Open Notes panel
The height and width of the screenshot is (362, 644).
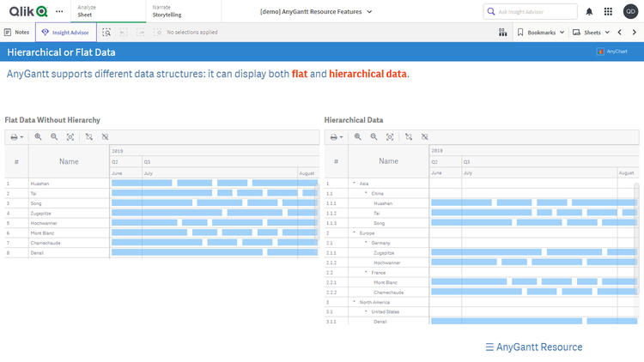coord(16,32)
